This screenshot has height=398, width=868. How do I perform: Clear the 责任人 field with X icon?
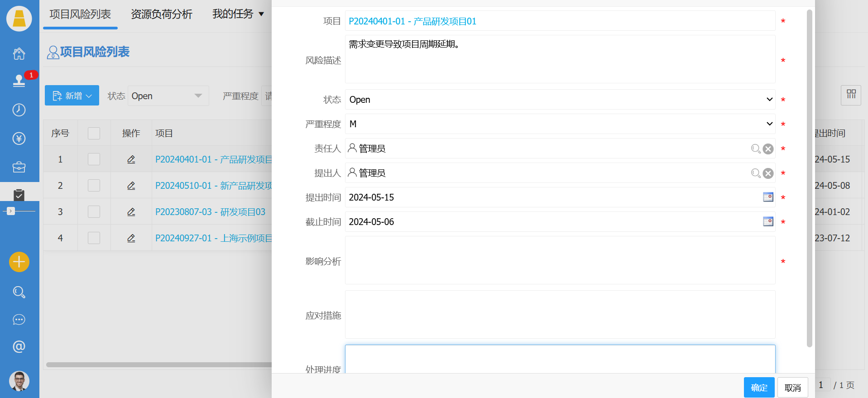pos(768,149)
